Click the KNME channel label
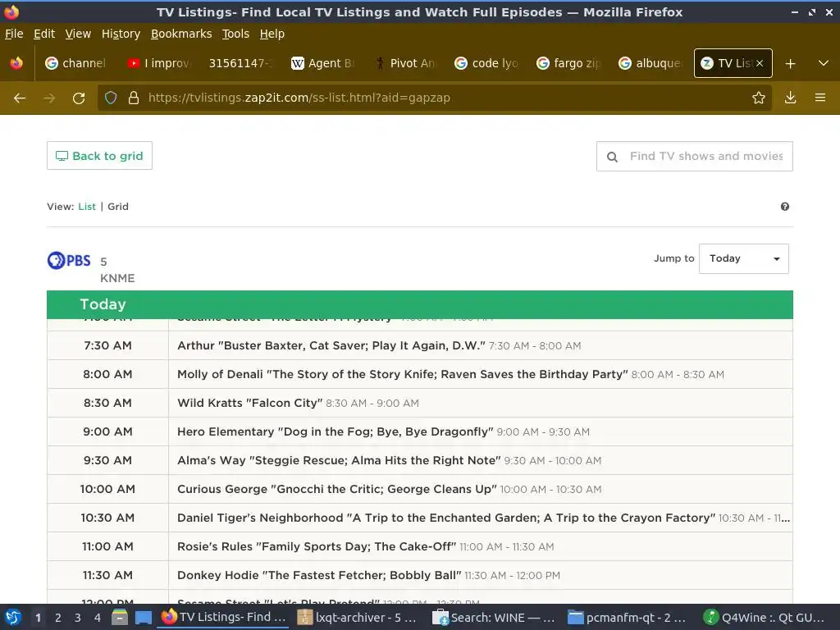This screenshot has height=630, width=840. click(x=117, y=279)
